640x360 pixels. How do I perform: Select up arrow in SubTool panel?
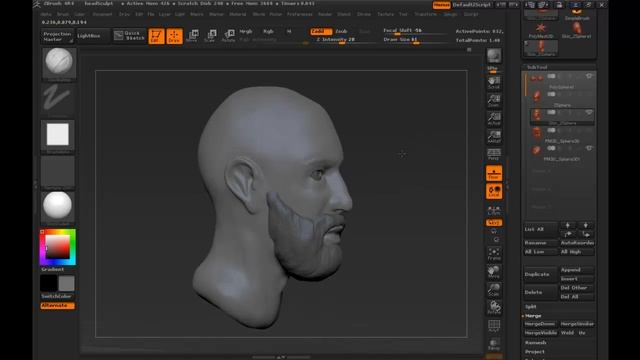[567, 225]
